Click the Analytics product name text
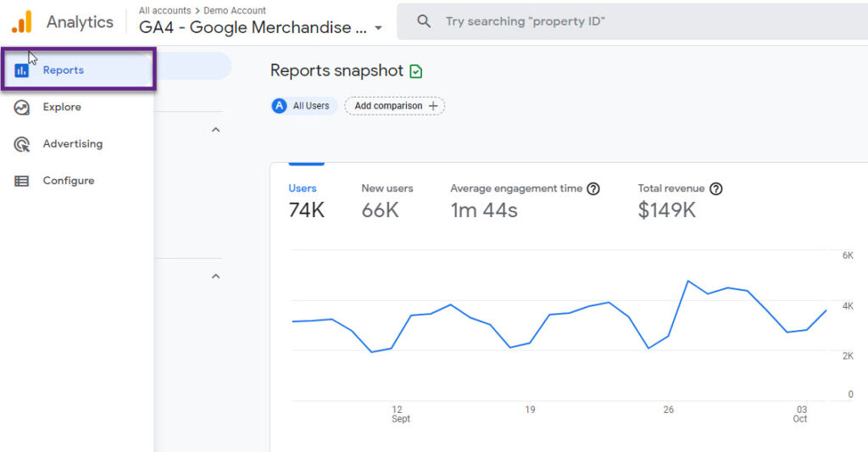Viewport: 868px width, 452px height. (80, 22)
